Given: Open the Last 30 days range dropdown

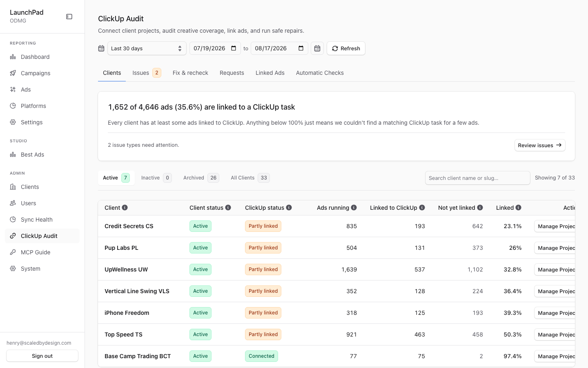Looking at the screenshot, I should coord(147,48).
